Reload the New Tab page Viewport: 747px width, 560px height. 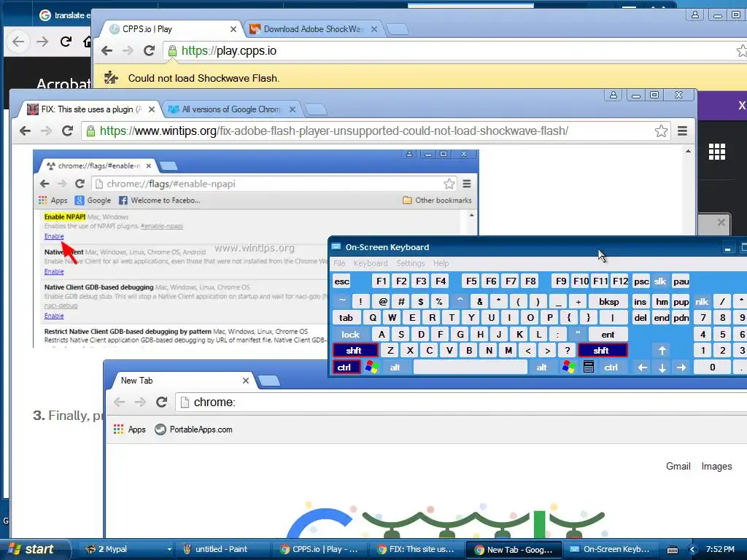pos(161,402)
